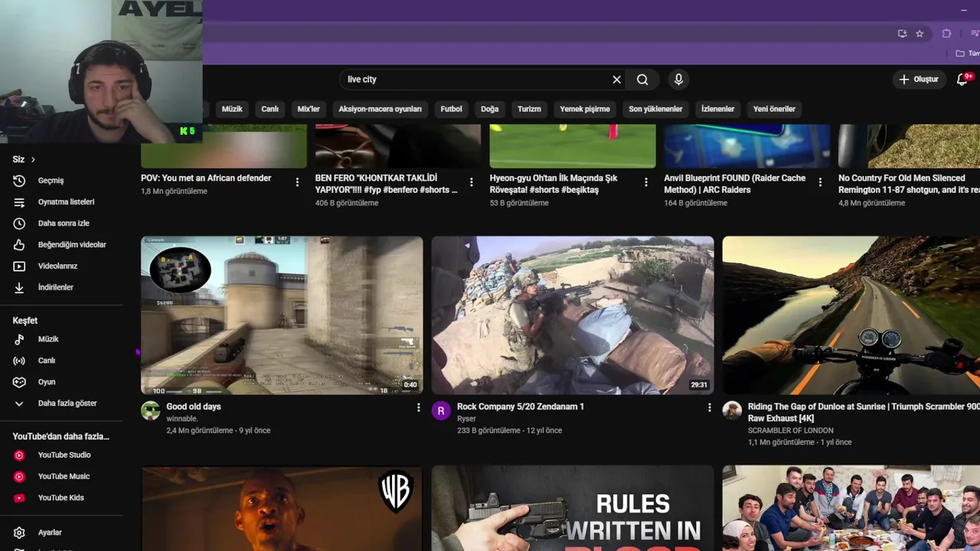Select the Müzik filter chip
The image size is (980, 551).
(x=232, y=109)
